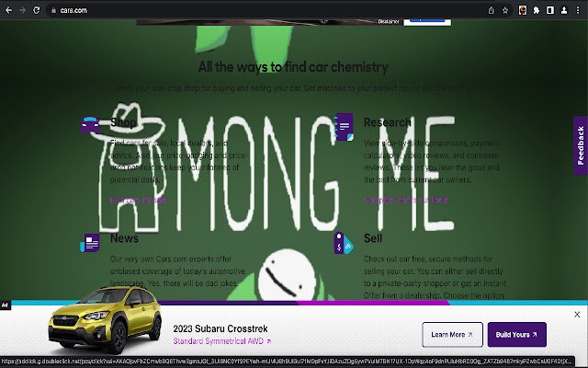Click the yellow Subaru Crosstrek image
The height and width of the screenshot is (368, 588).
click(105, 320)
